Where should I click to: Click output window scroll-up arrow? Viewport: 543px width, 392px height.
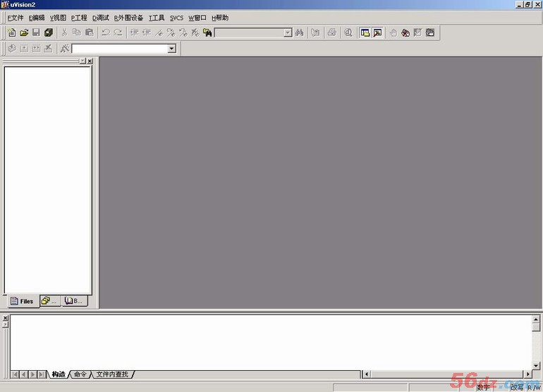(536, 319)
